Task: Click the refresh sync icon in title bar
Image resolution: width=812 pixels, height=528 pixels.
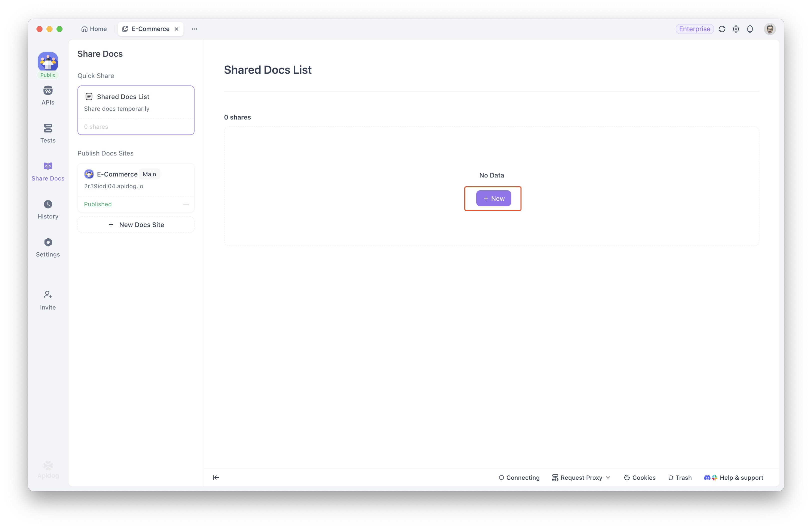Action: click(722, 29)
